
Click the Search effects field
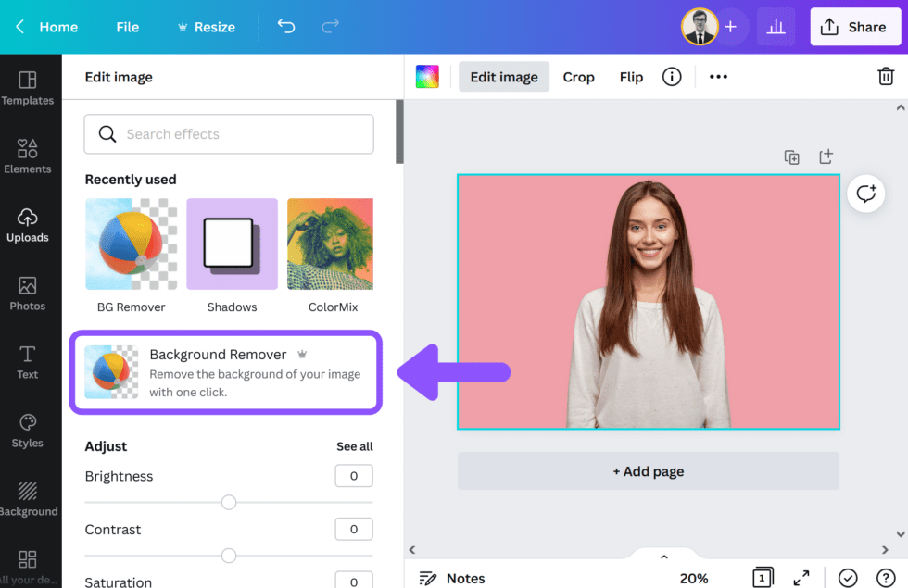click(x=228, y=133)
